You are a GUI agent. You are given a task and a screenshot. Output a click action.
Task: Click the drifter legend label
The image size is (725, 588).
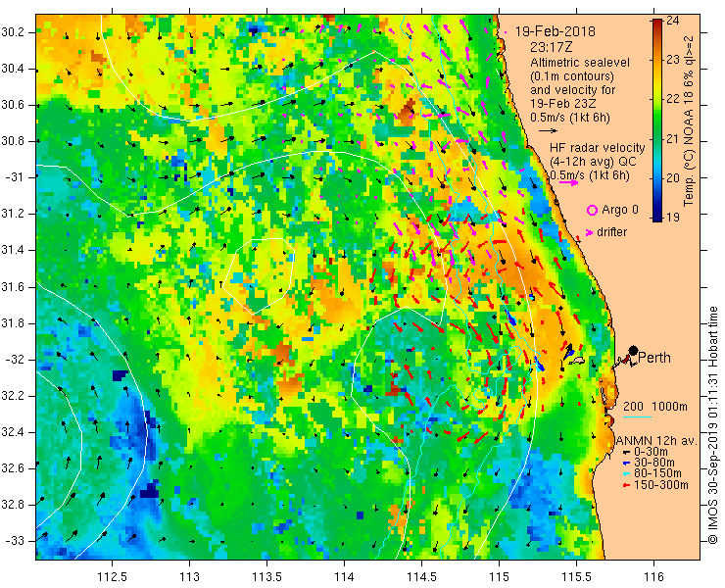click(x=611, y=232)
